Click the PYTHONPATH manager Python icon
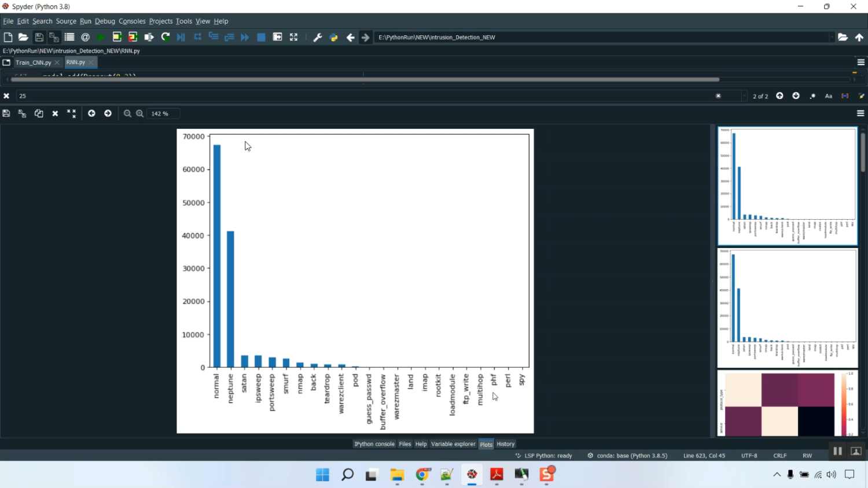Viewport: 868px width, 488px height. tap(334, 38)
